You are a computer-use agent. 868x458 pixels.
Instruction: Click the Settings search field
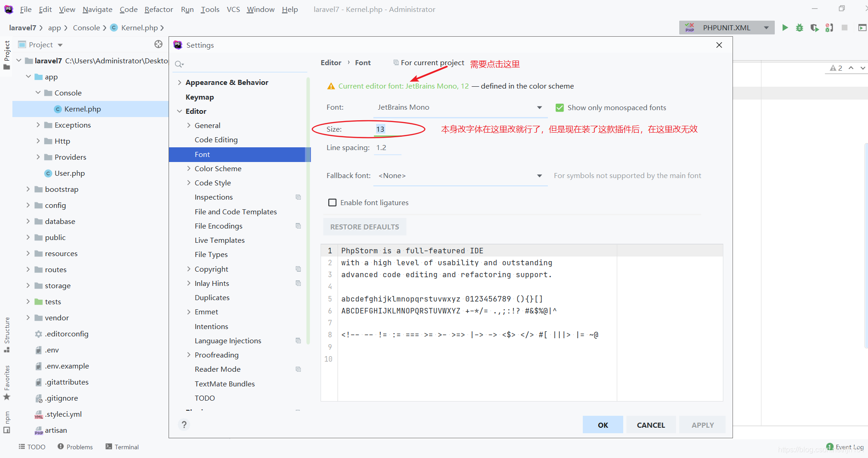click(240, 64)
